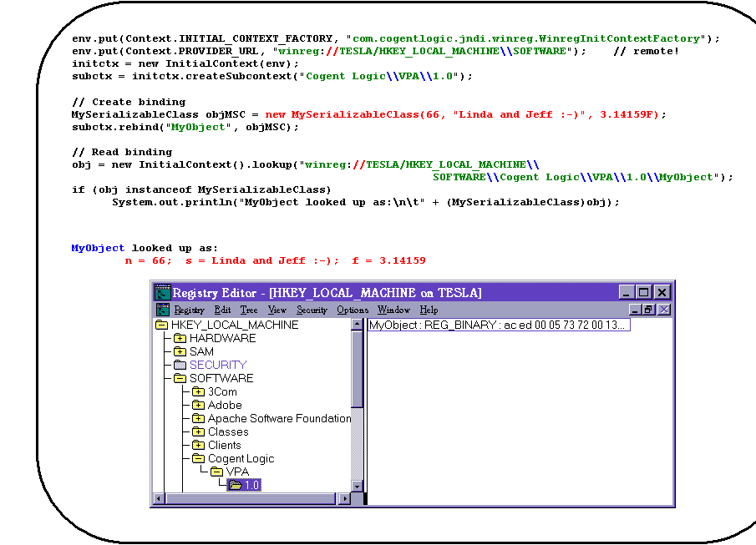
Task: Open the Security menu
Action: [312, 310]
